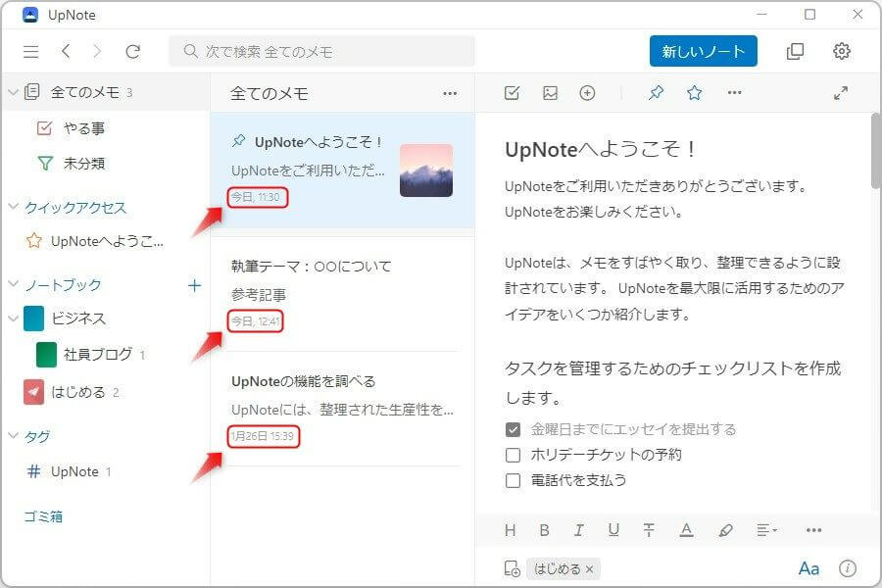Image resolution: width=882 pixels, height=588 pixels.
Task: Collapse the クイックアクセス section
Action: [14, 207]
